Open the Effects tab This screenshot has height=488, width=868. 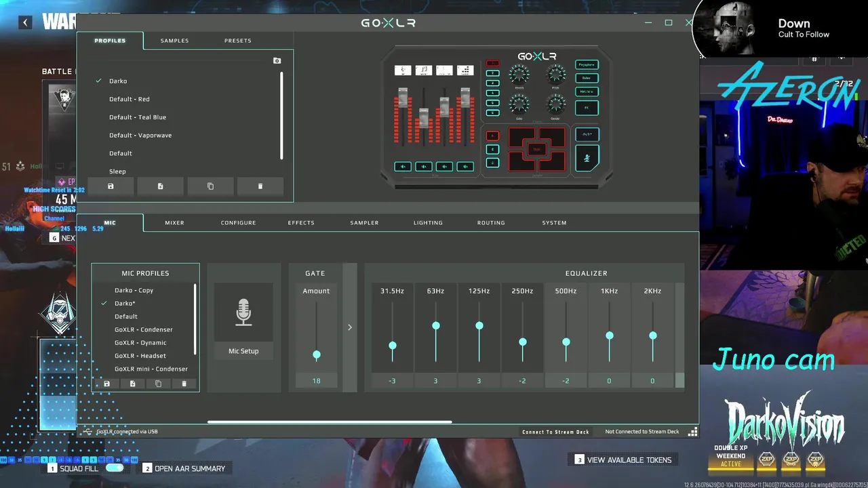tap(301, 223)
